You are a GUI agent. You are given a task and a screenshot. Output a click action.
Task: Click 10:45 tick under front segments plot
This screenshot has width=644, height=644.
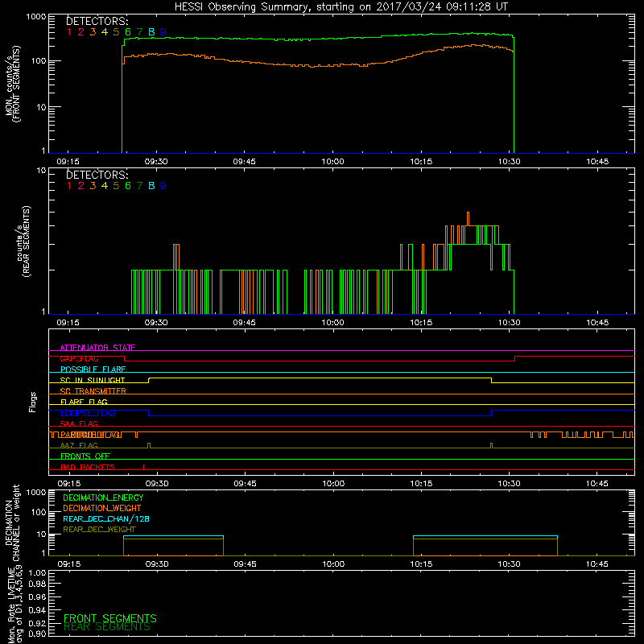click(x=597, y=162)
